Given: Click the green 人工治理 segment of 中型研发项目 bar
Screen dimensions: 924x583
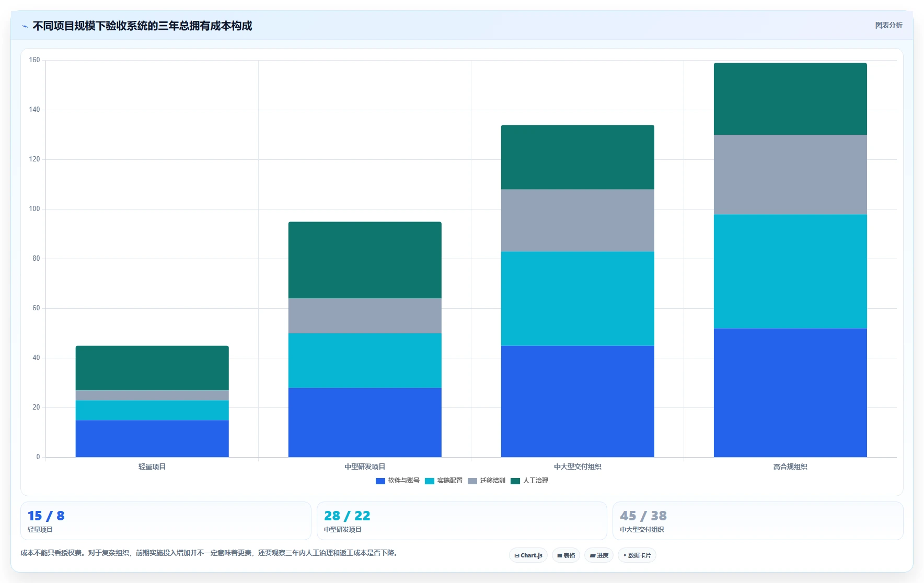Looking at the screenshot, I should click(365, 260).
